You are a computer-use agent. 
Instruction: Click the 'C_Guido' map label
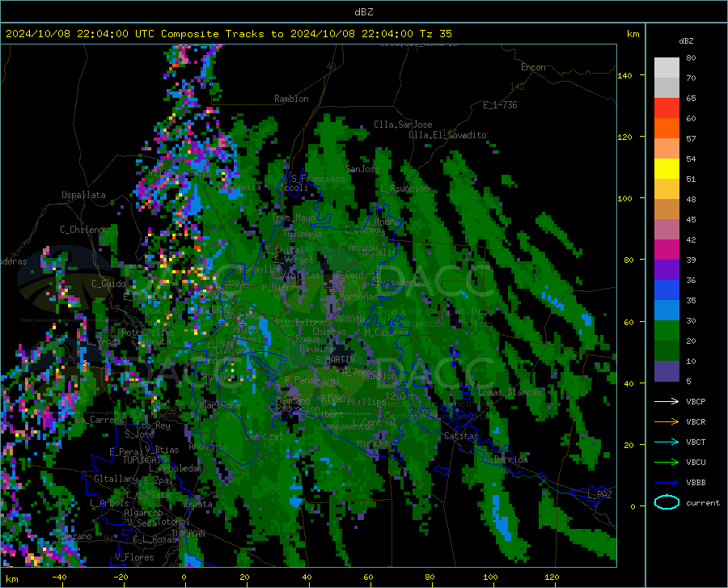[x=108, y=284]
